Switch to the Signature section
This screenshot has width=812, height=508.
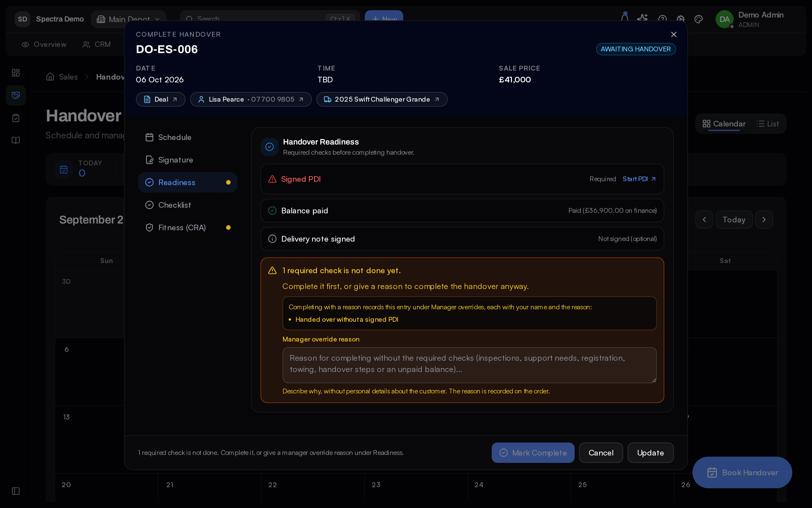(187, 160)
